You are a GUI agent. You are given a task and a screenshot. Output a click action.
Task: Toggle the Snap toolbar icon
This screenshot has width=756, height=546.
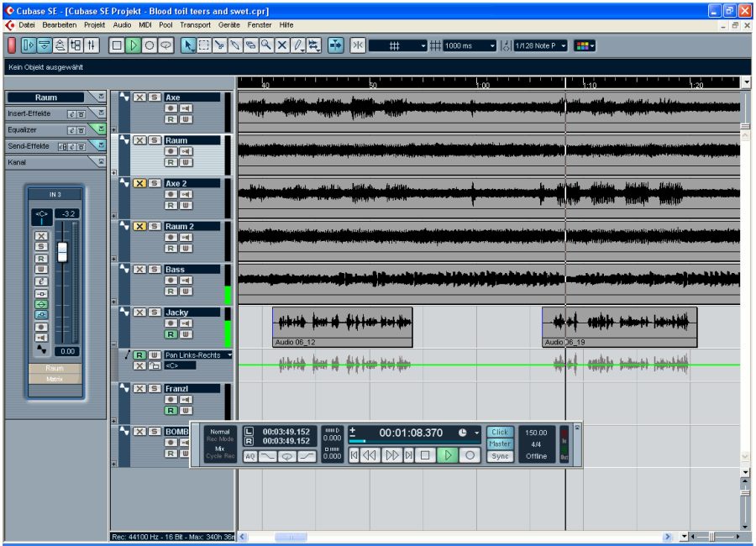click(x=357, y=45)
